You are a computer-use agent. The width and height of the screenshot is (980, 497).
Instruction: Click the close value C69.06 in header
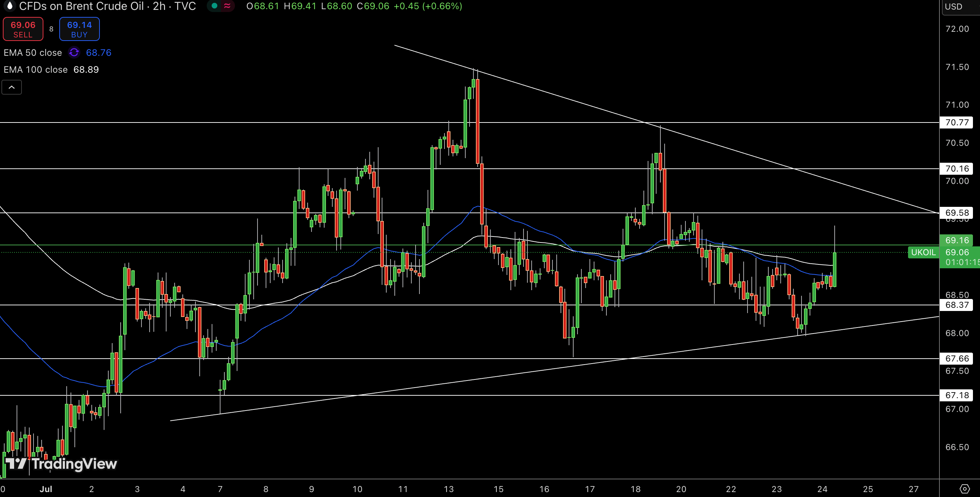point(373,6)
